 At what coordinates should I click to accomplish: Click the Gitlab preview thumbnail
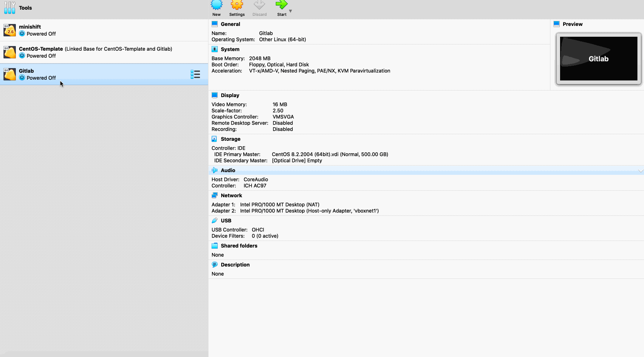(x=598, y=58)
